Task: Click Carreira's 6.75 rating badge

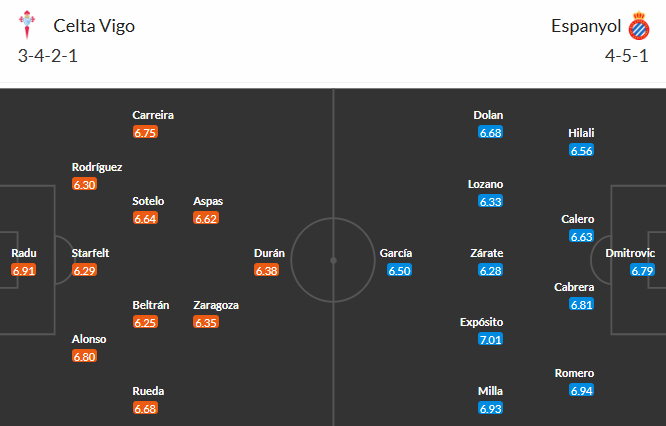Action: 145,132
